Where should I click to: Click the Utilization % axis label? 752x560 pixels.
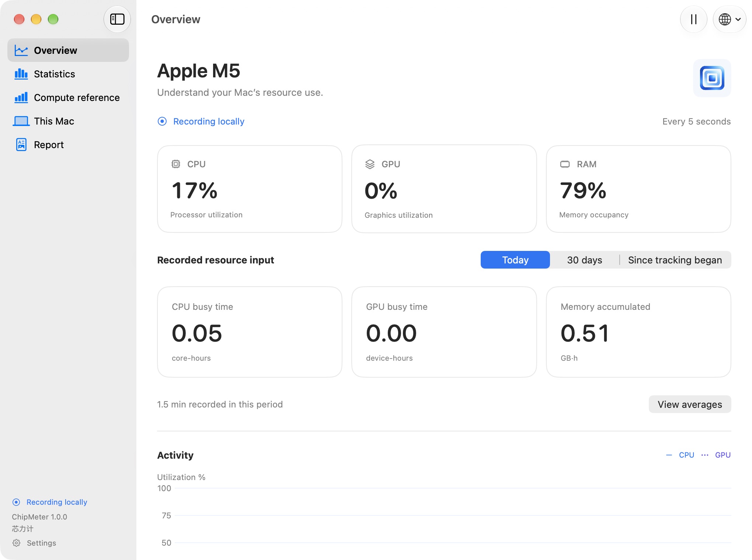coord(181,477)
